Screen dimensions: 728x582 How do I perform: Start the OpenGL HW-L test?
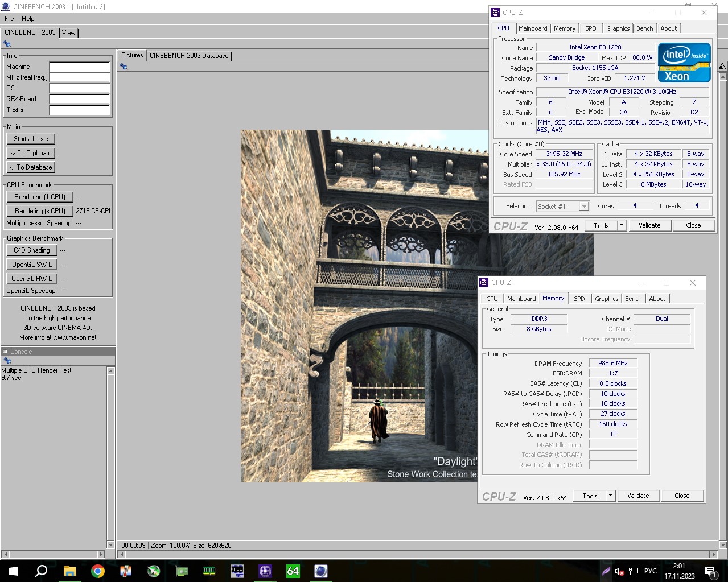[x=32, y=279]
